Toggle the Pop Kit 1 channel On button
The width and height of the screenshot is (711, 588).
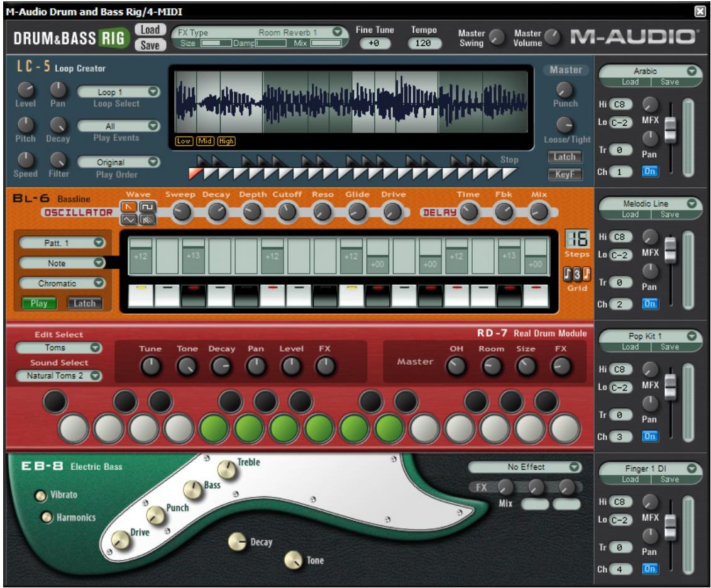[x=649, y=436]
